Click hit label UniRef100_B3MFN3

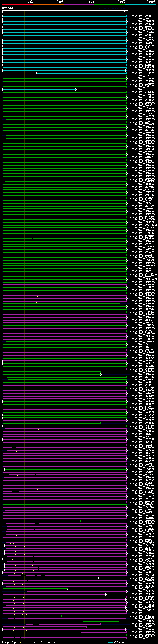[x=142, y=149]
